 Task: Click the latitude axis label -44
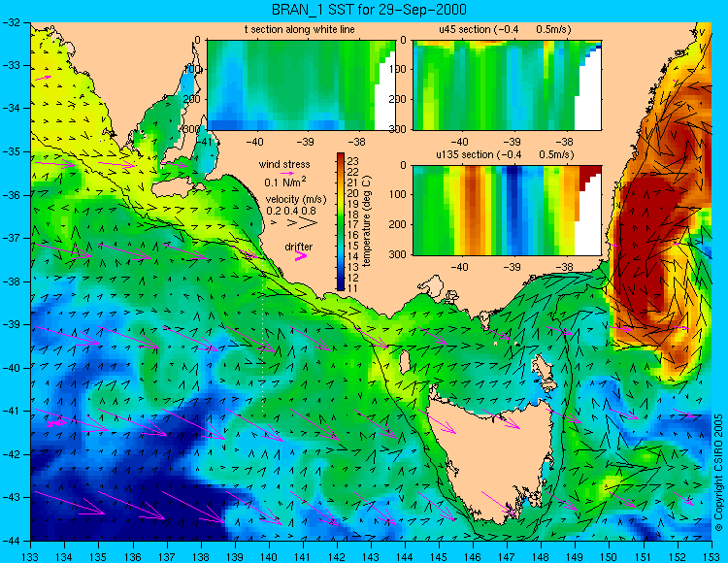[x=12, y=541]
